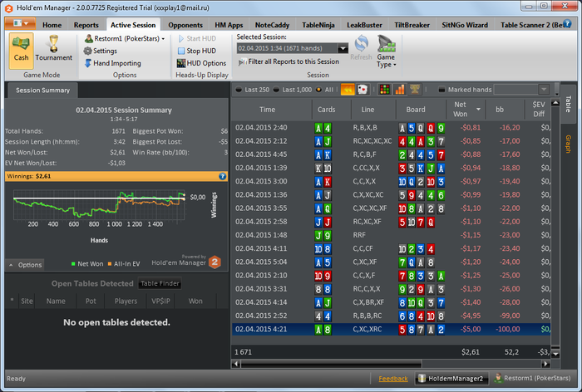Click the colored dots grid icon
The width and height of the screenshot is (582, 392).
tap(385, 90)
